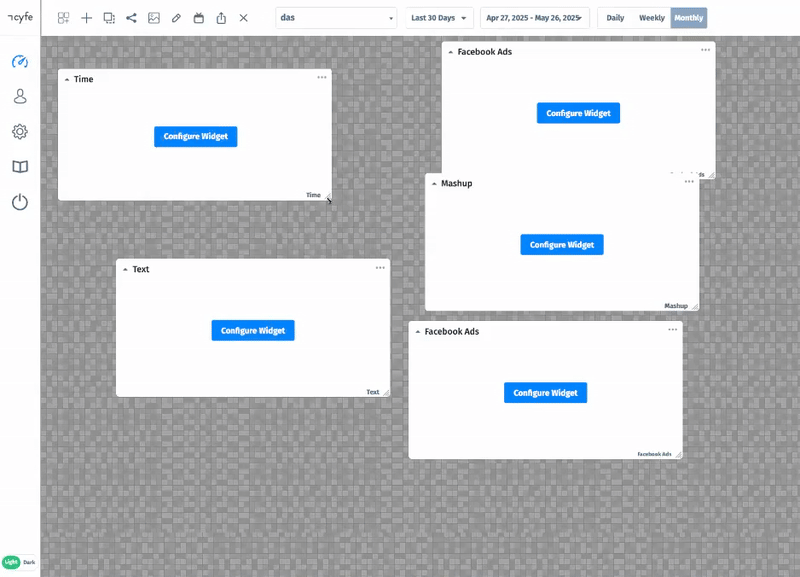Open the user profile icon in the sidebar
This screenshot has height=577, width=800.
[20, 96]
